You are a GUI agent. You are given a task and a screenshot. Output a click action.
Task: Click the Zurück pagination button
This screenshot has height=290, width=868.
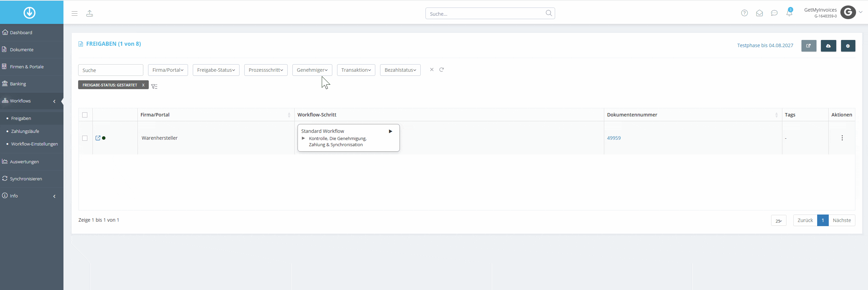click(x=805, y=220)
